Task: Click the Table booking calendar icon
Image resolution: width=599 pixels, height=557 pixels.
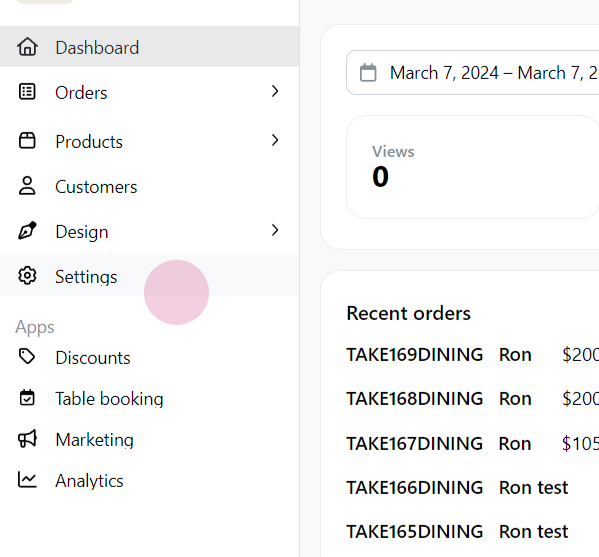Action: 27,398
